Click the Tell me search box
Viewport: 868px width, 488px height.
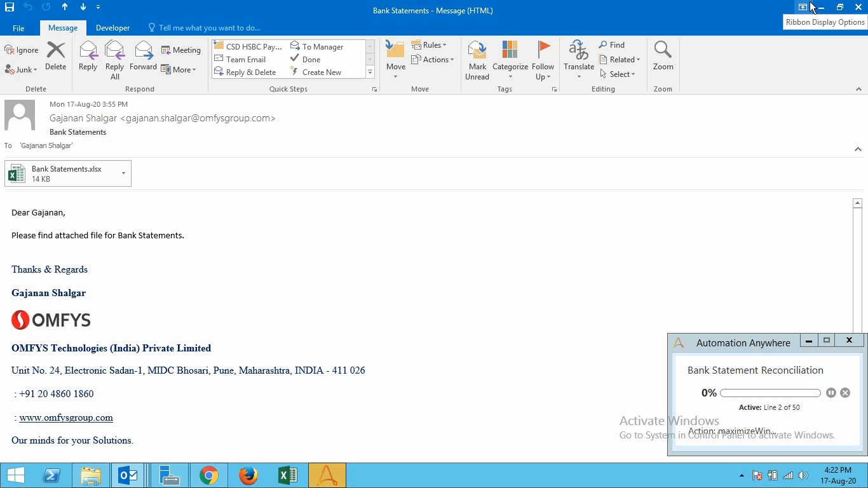[x=209, y=28]
